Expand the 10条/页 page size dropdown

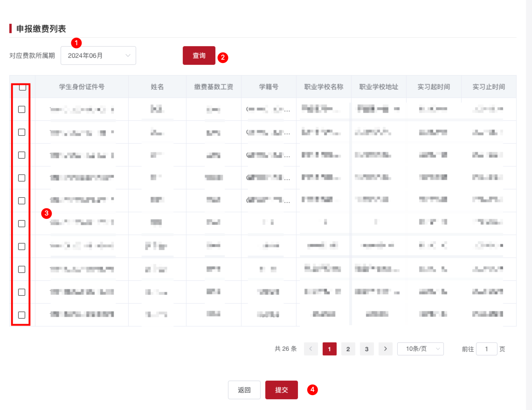[420, 349]
